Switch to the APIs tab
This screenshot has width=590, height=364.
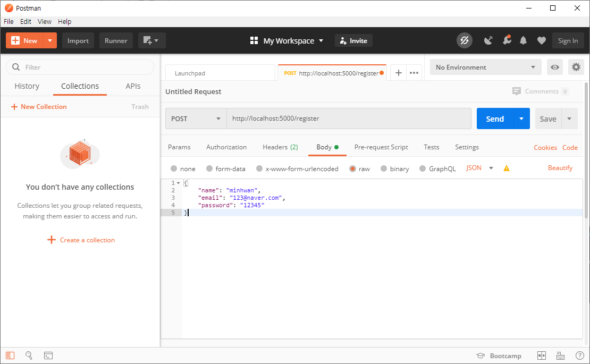point(133,86)
